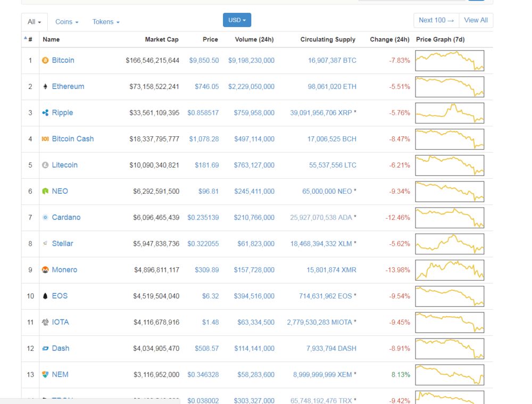Screen dimensions: 532x404
Task: Expand the Tokens filter dropdown
Action: click(x=105, y=22)
